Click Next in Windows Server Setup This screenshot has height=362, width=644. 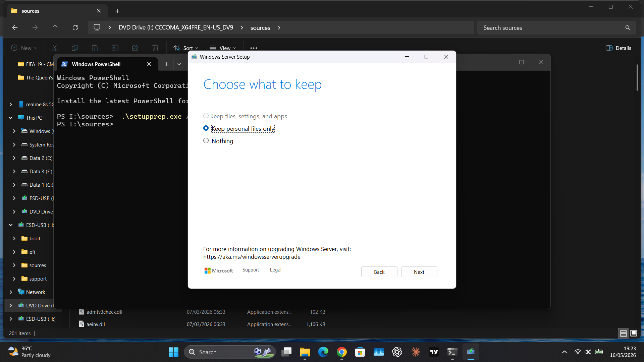pos(419,272)
